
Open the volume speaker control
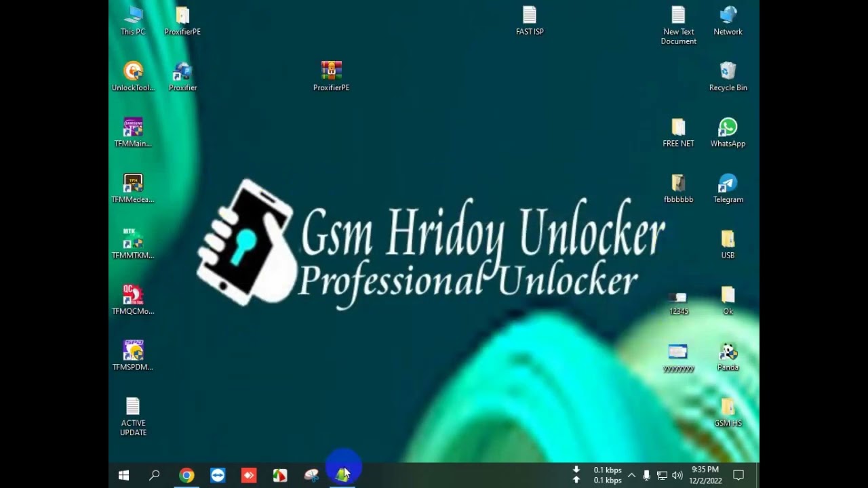point(677,475)
